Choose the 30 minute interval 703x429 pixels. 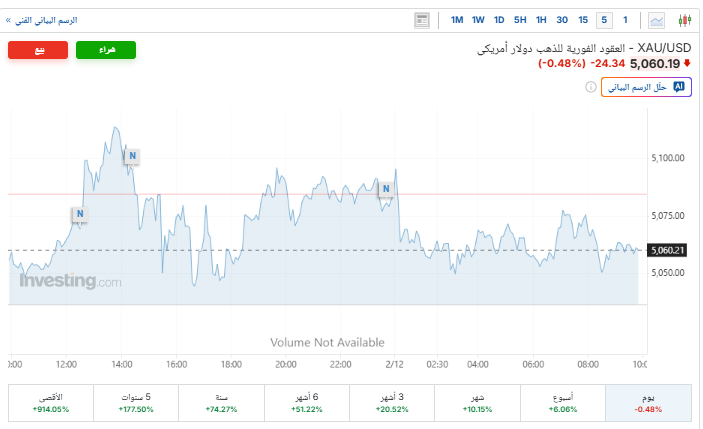tap(562, 20)
